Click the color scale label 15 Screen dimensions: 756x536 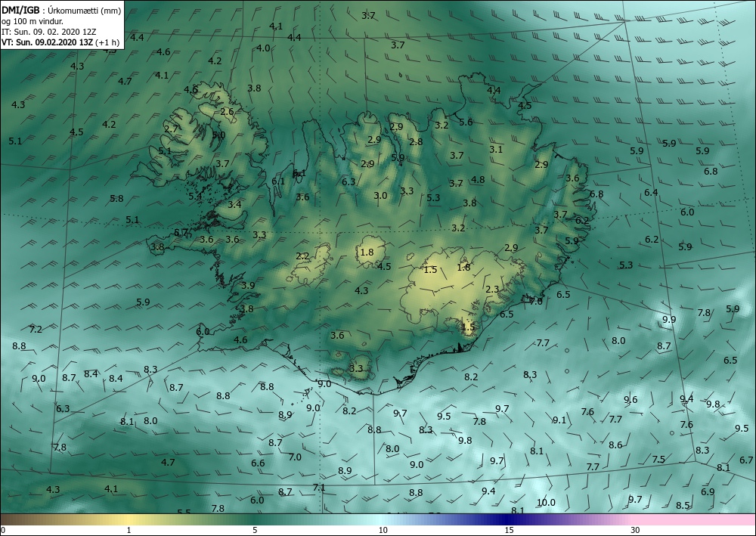coord(509,531)
